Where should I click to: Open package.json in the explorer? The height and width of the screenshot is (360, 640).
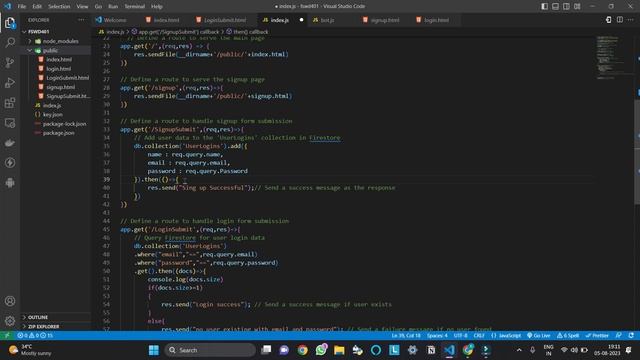[58, 133]
